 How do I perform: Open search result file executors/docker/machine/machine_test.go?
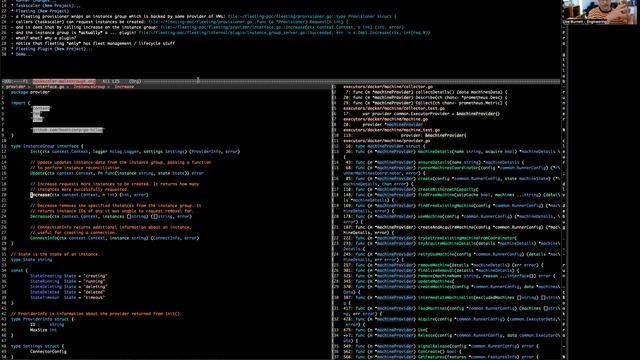coord(391,130)
